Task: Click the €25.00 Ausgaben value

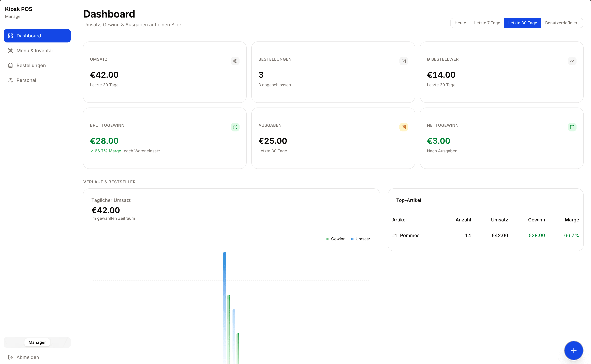Action: pos(273,141)
